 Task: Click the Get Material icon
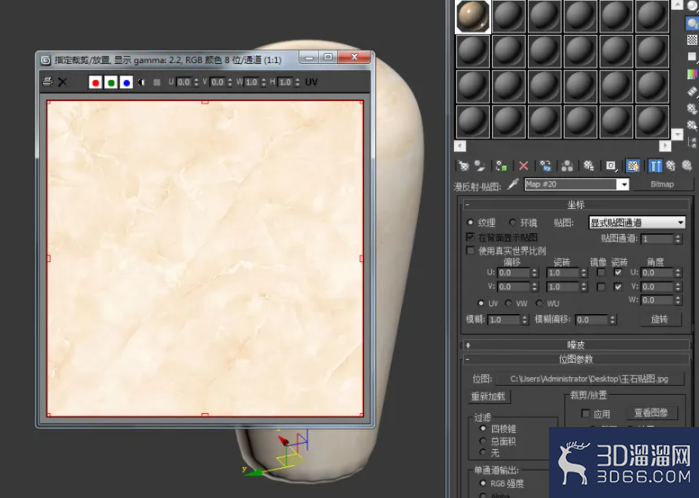[463, 166]
